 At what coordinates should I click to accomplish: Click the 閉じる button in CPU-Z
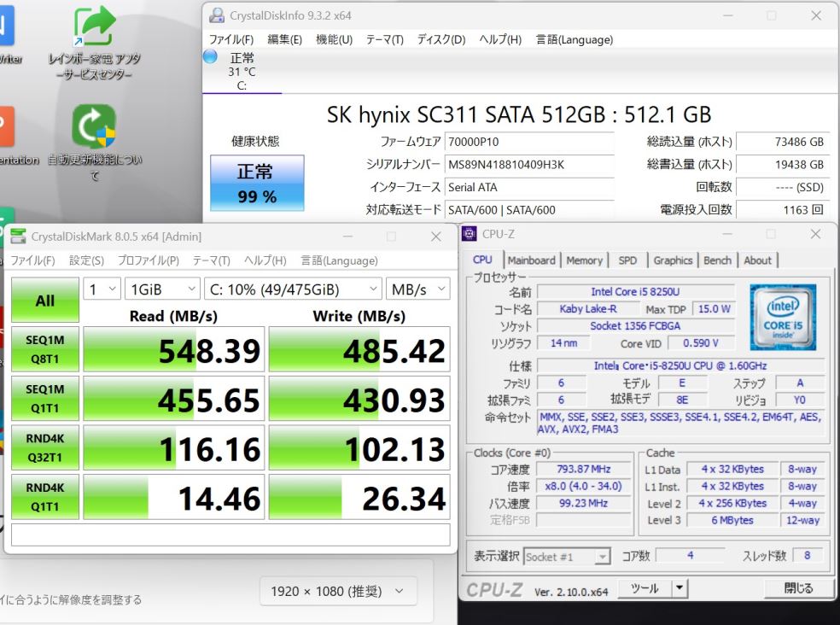[798, 588]
